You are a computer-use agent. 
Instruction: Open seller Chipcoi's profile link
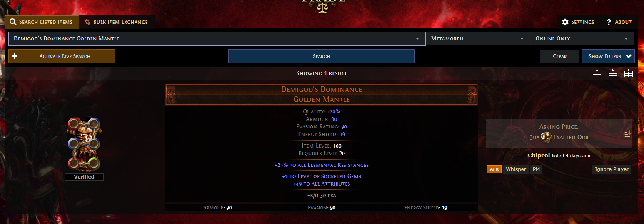pyautogui.click(x=539, y=156)
